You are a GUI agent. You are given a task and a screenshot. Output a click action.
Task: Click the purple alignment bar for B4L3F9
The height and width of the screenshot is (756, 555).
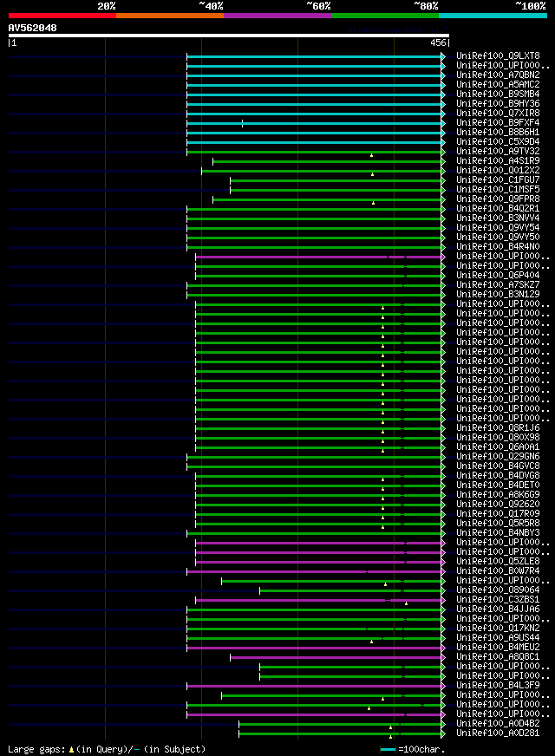[x=315, y=686]
